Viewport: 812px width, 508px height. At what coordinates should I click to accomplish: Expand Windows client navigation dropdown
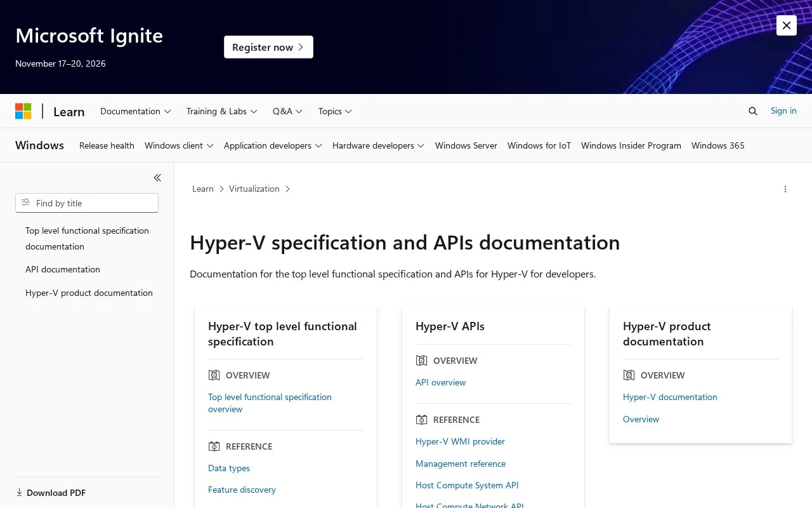click(179, 145)
